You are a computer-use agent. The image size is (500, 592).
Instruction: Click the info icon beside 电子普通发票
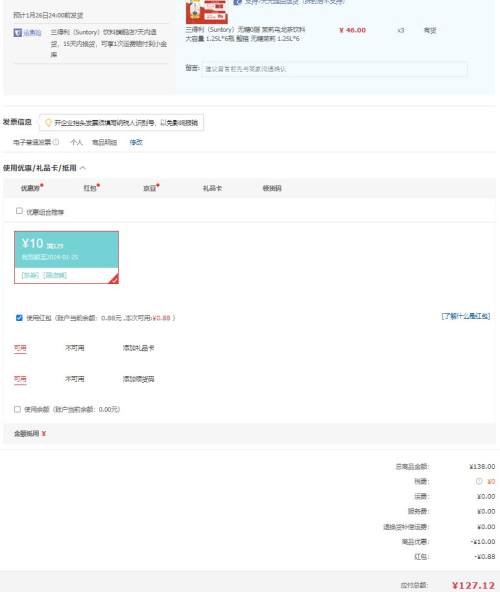[56, 142]
